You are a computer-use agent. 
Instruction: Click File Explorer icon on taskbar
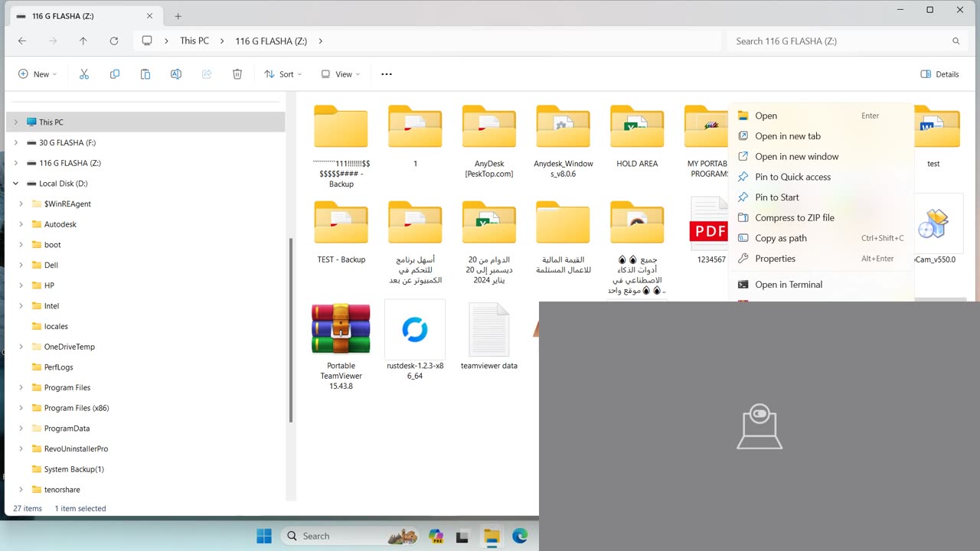(x=492, y=536)
